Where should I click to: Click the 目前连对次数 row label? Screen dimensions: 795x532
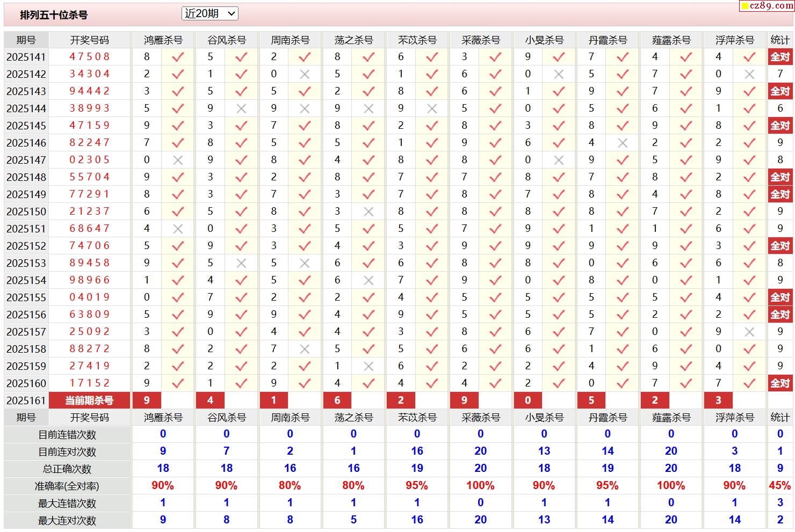pos(67,452)
